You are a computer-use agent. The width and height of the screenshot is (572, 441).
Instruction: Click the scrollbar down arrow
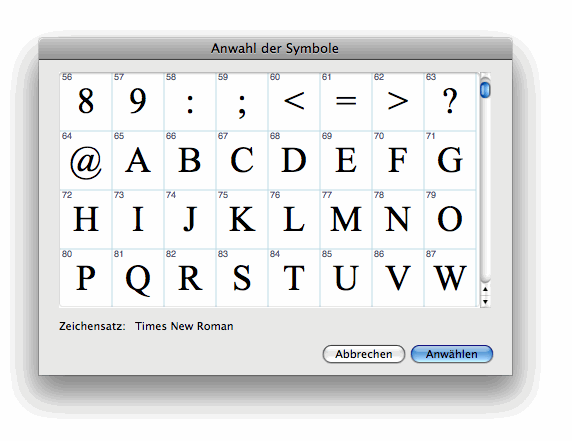(x=485, y=302)
